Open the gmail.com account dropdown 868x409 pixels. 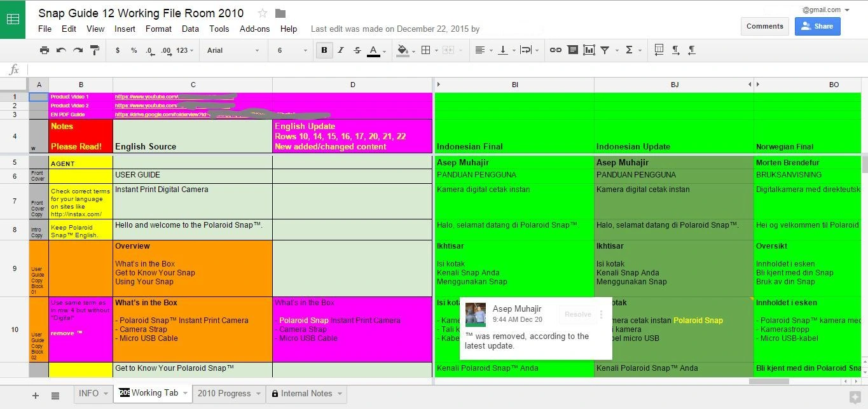click(826, 10)
